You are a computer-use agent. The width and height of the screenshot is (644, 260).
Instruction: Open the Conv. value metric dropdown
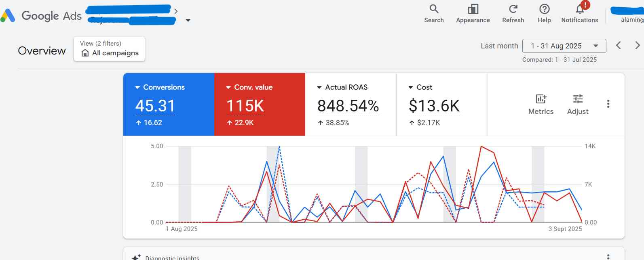tap(229, 87)
